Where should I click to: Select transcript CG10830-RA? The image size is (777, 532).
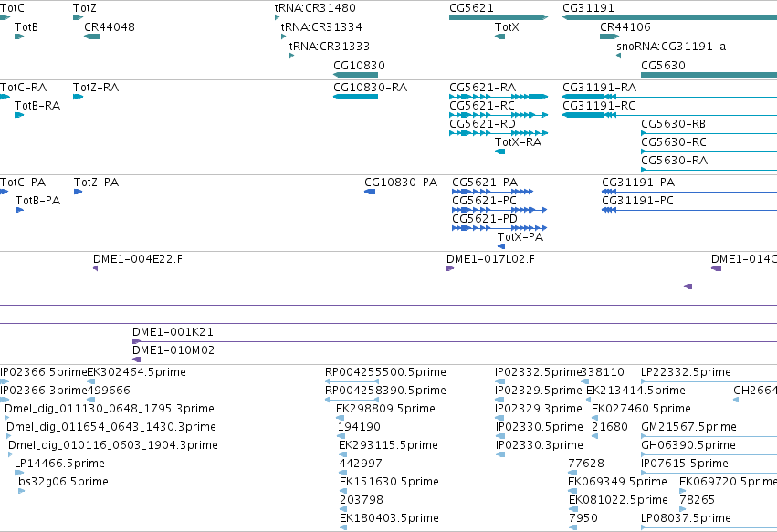(x=371, y=88)
